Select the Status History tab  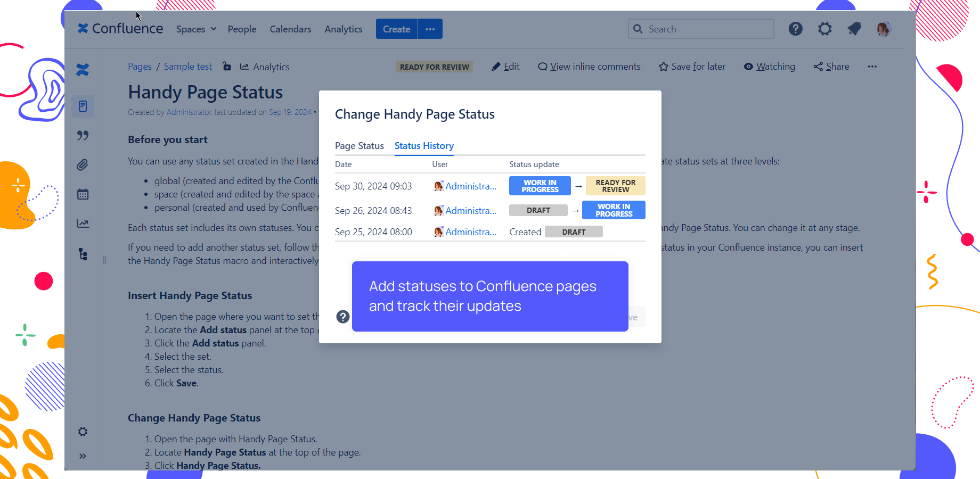coord(424,146)
